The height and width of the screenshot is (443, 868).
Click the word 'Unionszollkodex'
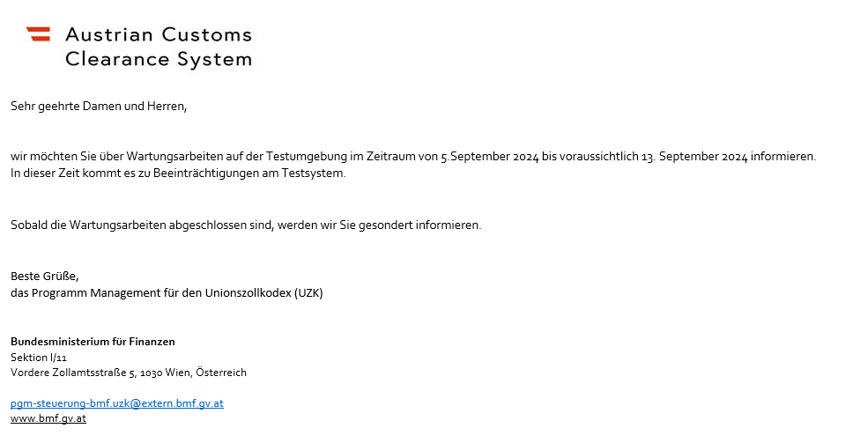tap(249, 292)
